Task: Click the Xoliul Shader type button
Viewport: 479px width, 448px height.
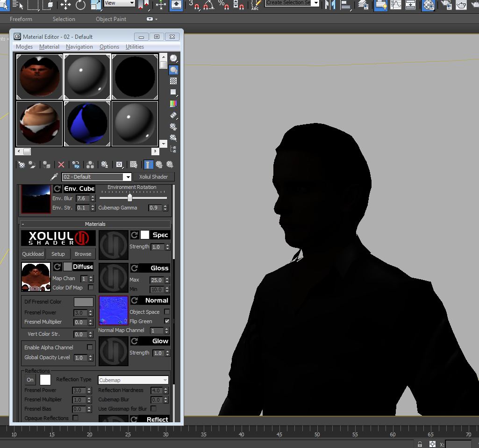Action: [x=154, y=177]
